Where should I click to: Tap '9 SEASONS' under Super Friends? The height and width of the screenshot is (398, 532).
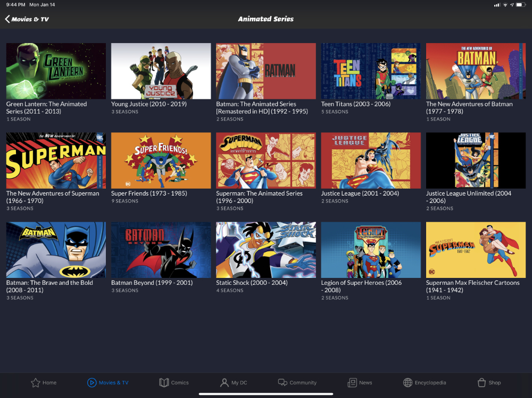125,201
